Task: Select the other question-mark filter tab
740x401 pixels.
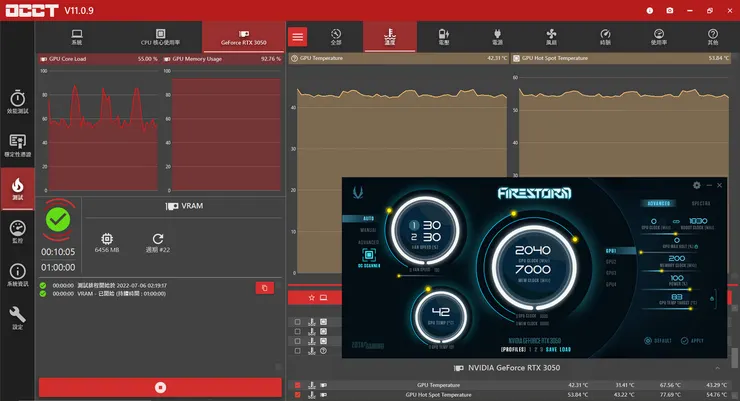Action: 713,37
